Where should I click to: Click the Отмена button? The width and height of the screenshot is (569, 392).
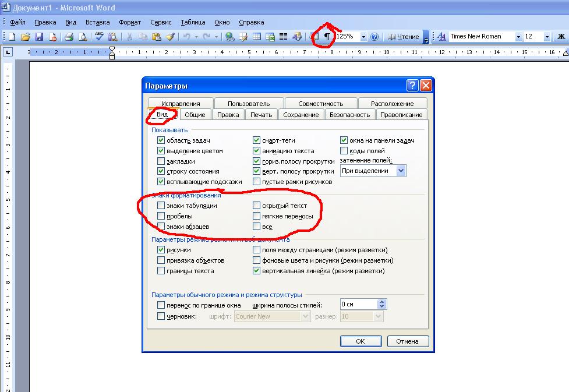408,341
